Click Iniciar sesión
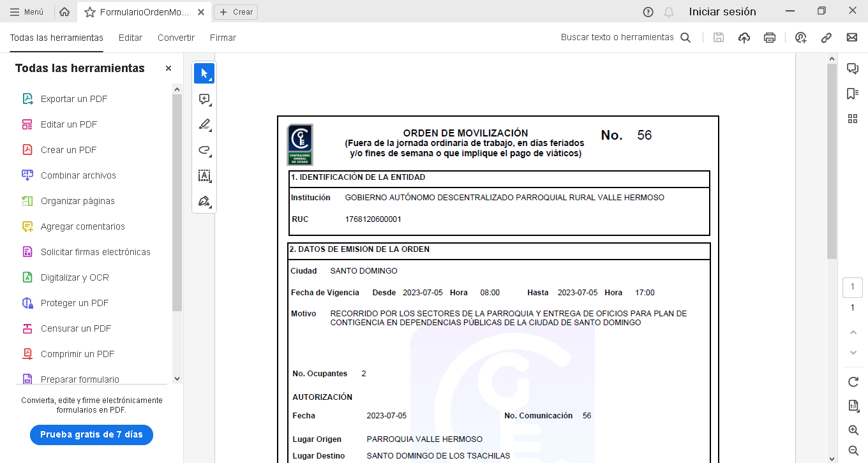This screenshot has width=868, height=463. pyautogui.click(x=722, y=11)
